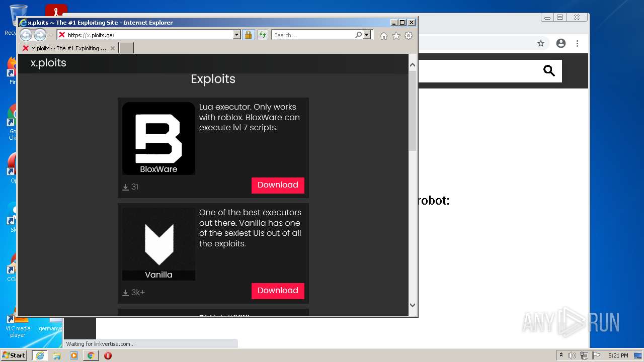
Task: Click the network tray icon
Action: click(x=584, y=355)
